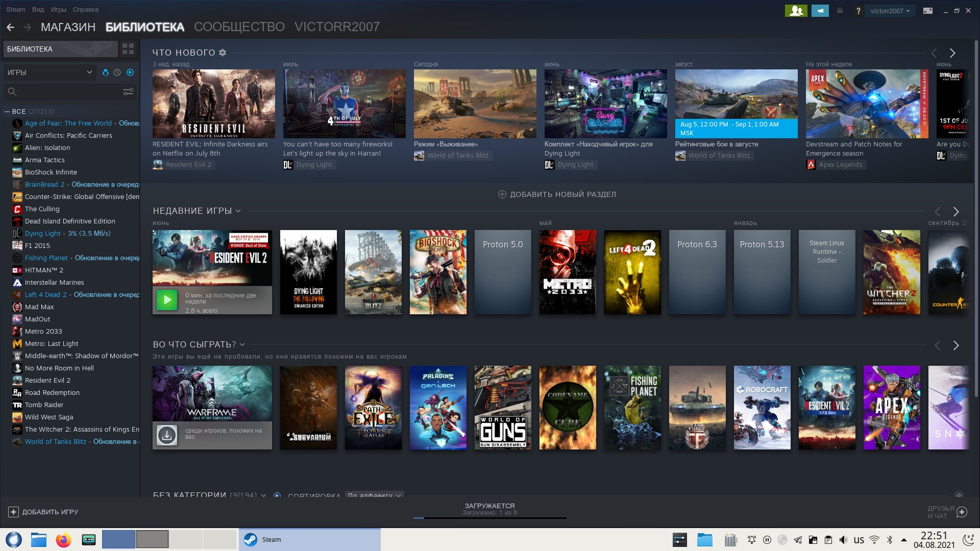Viewport: 980px width, 551px height.
Task: Switch to Big Picture mode icon
Action: [928, 11]
